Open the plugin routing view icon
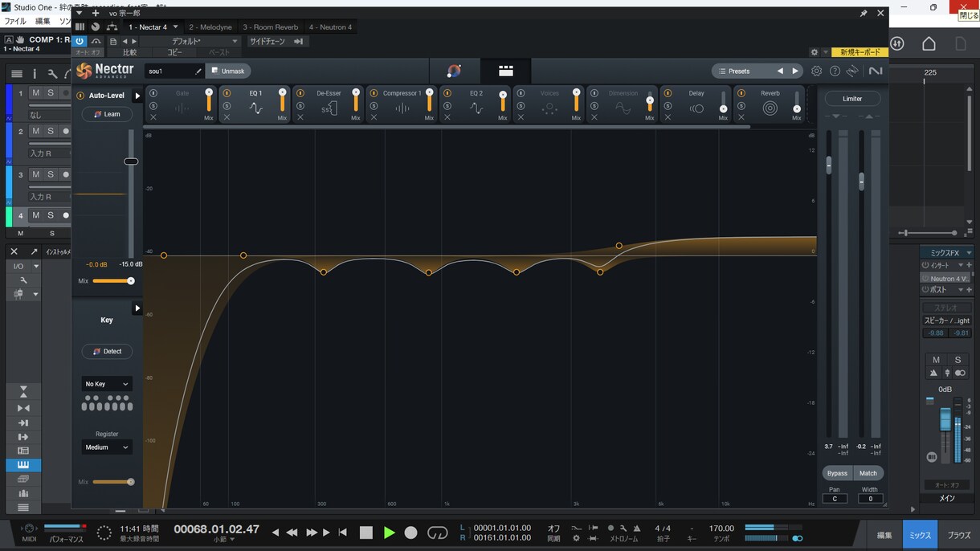 (x=112, y=27)
